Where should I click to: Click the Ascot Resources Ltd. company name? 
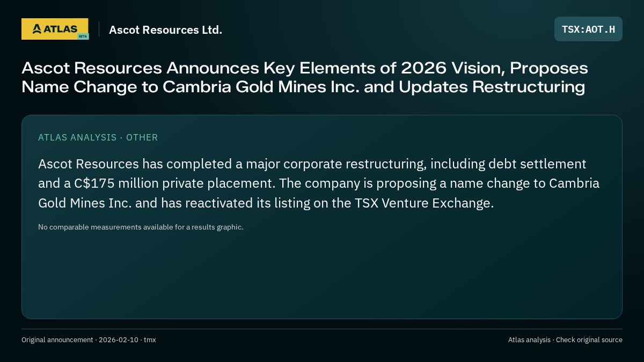[x=165, y=29]
